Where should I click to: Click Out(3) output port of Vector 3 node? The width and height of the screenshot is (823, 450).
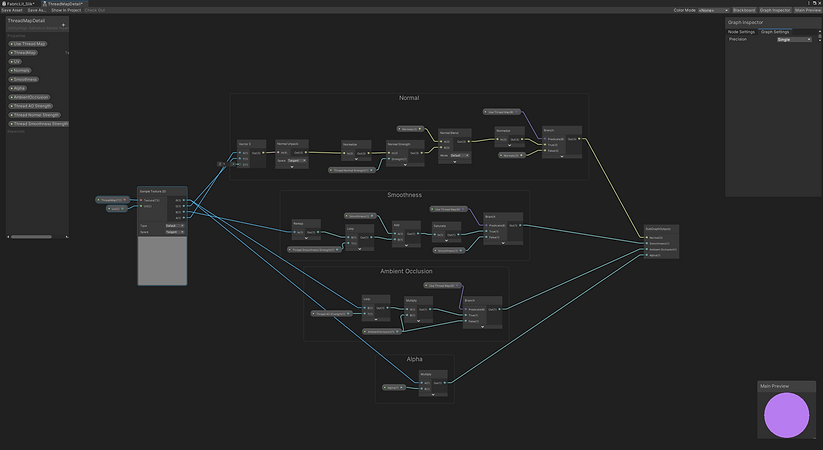click(x=262, y=153)
